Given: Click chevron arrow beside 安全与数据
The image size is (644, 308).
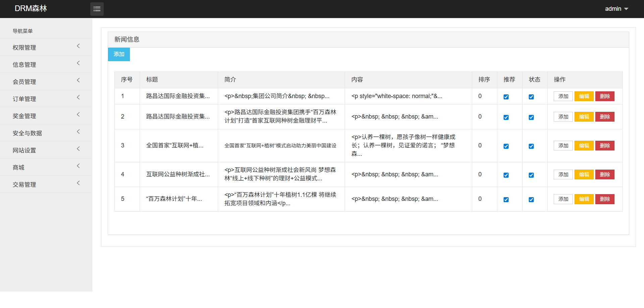Looking at the screenshot, I should (78, 132).
